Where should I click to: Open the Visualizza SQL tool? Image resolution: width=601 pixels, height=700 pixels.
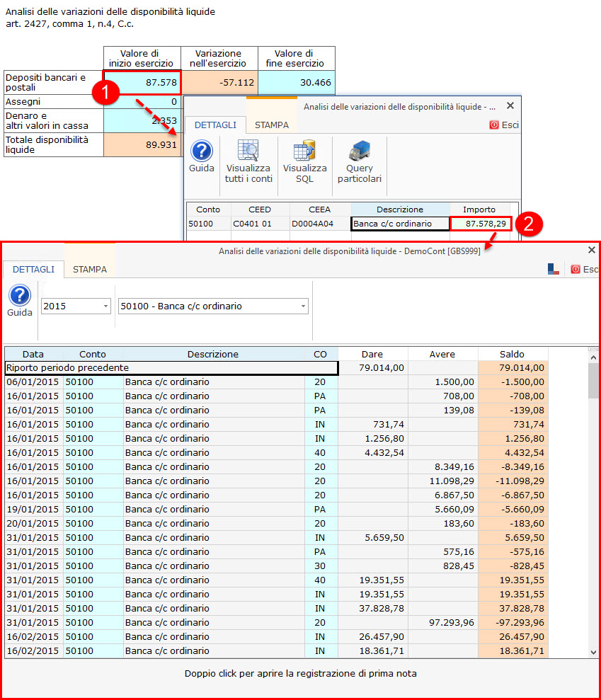coord(304,151)
